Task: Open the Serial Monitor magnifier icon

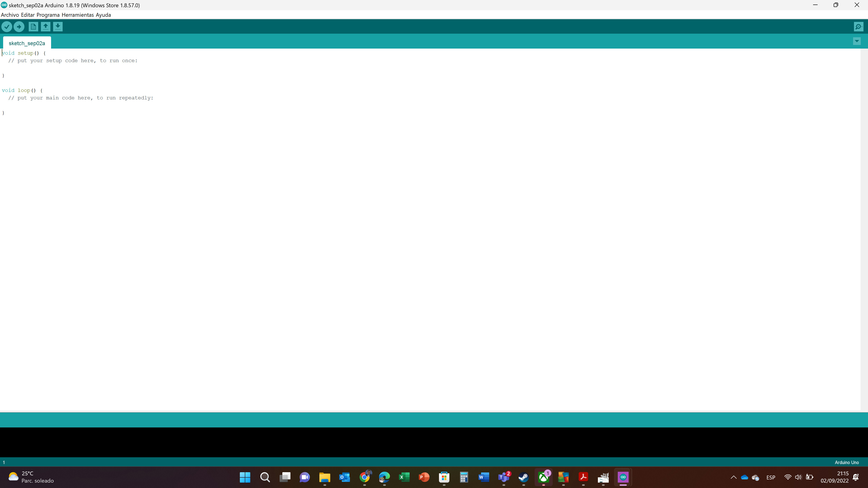Action: [858, 27]
